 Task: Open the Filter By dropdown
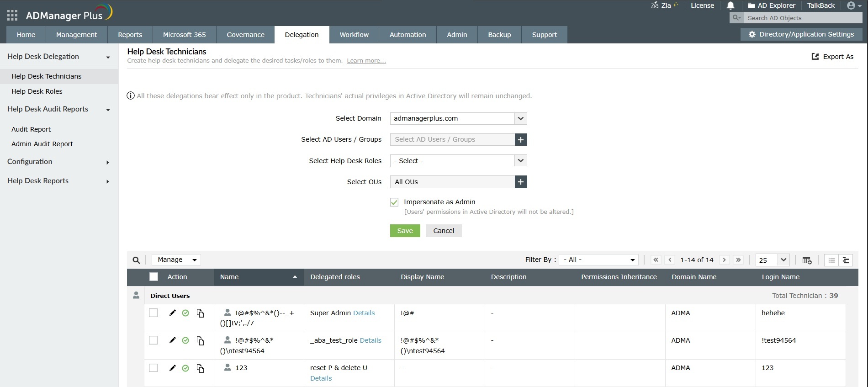click(599, 260)
